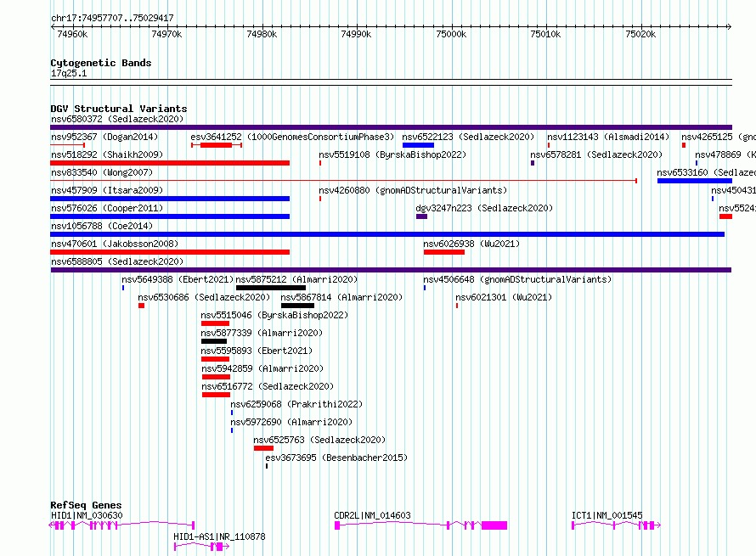
Task: Click nsv6578281 (Sedlazeck2020) label
Action: (x=596, y=154)
